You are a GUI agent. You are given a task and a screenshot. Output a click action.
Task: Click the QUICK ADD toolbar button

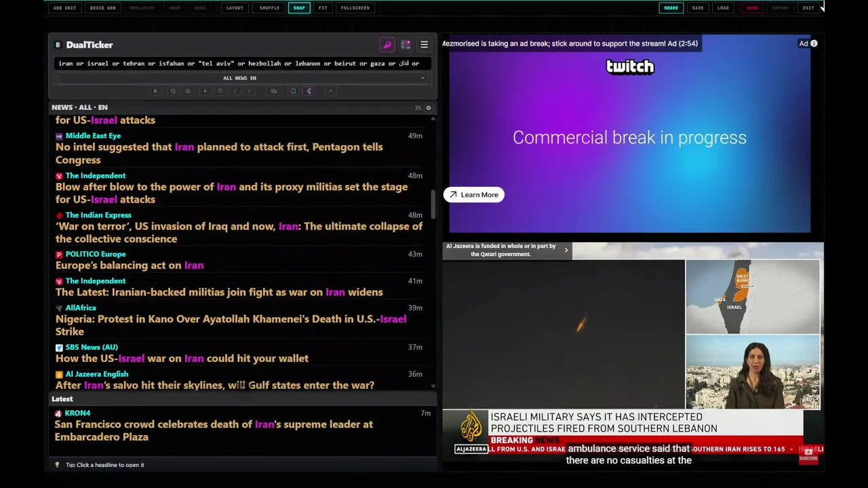[102, 8]
